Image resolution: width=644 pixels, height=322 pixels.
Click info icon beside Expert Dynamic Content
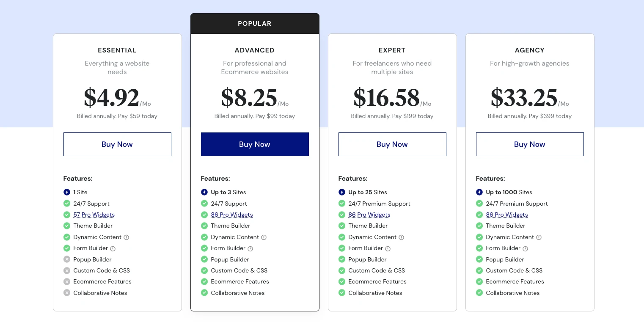(x=401, y=237)
